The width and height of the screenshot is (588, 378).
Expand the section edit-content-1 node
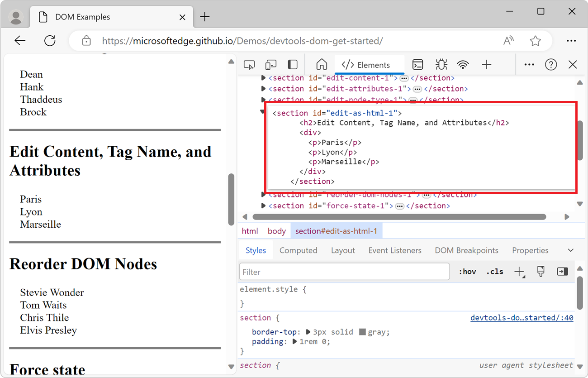[x=264, y=77]
